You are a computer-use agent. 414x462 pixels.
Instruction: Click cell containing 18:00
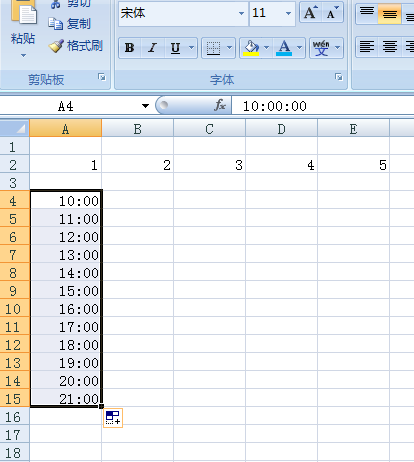click(66, 344)
